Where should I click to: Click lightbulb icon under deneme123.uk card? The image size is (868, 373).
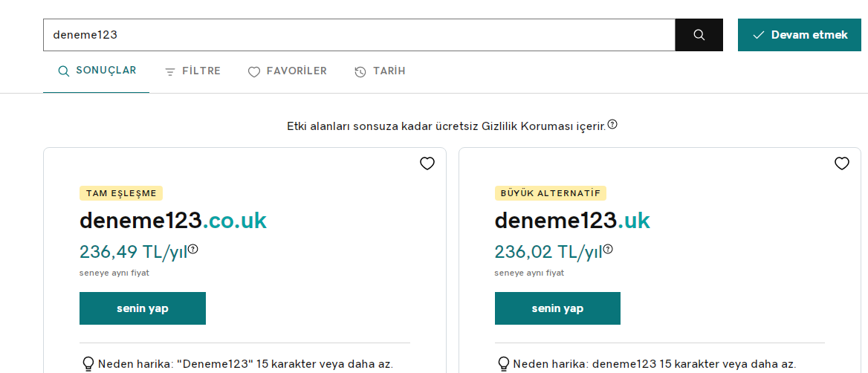[503, 364]
